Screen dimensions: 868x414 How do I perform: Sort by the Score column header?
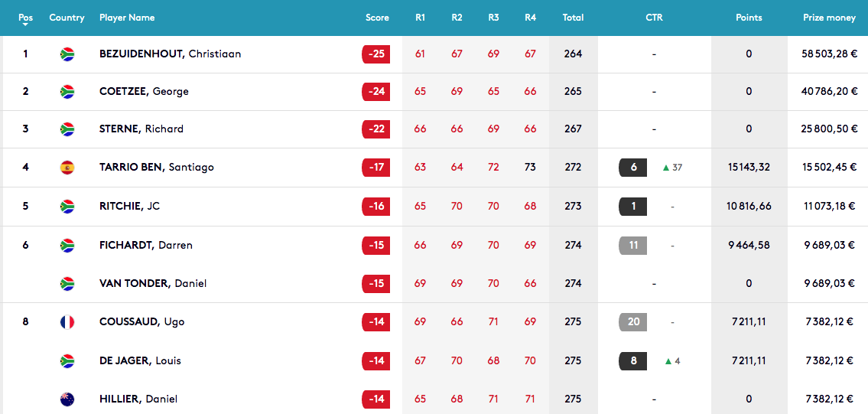pos(378,18)
